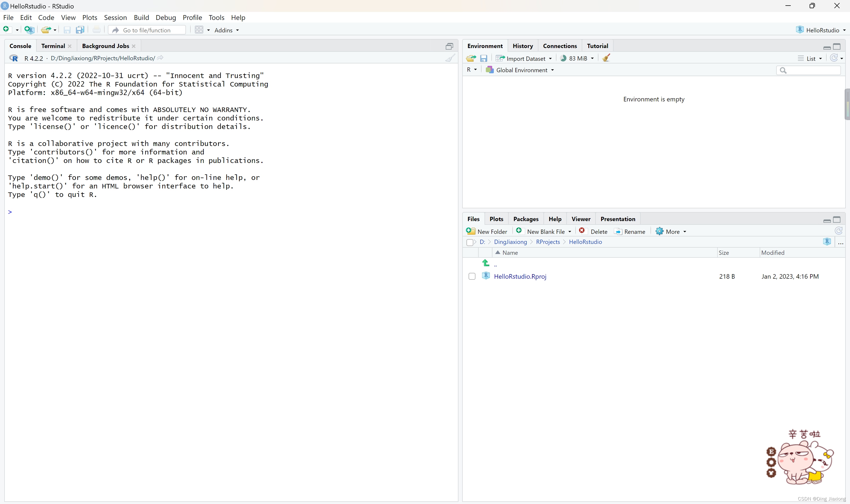Refresh the file listing in the Files pane

pyautogui.click(x=838, y=231)
